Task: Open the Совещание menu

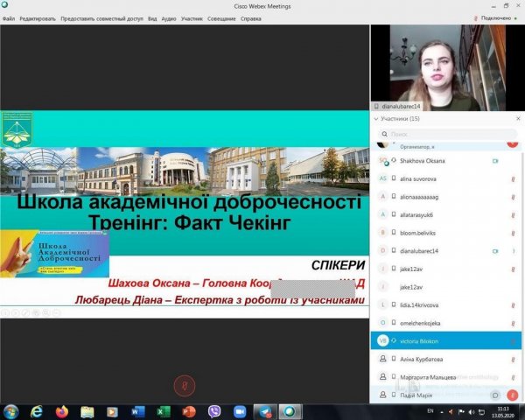Action: tap(222, 17)
